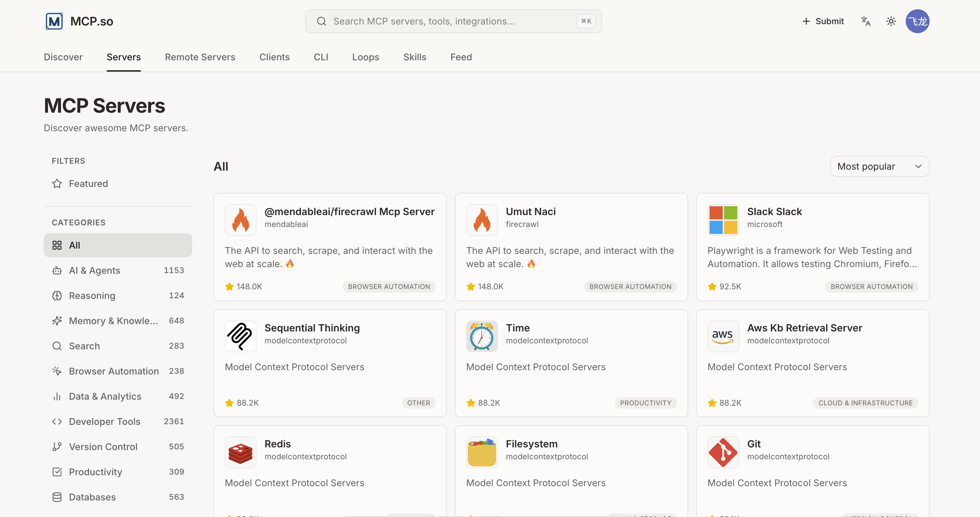The image size is (980, 517).
Task: Click the Databases cylinder icon
Action: click(x=57, y=497)
